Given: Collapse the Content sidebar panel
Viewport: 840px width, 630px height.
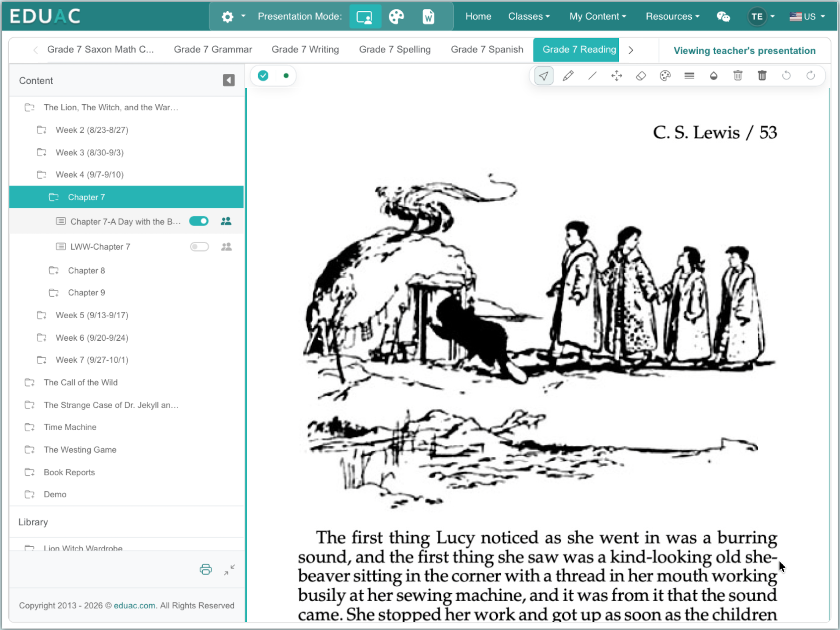Looking at the screenshot, I should coord(229,80).
